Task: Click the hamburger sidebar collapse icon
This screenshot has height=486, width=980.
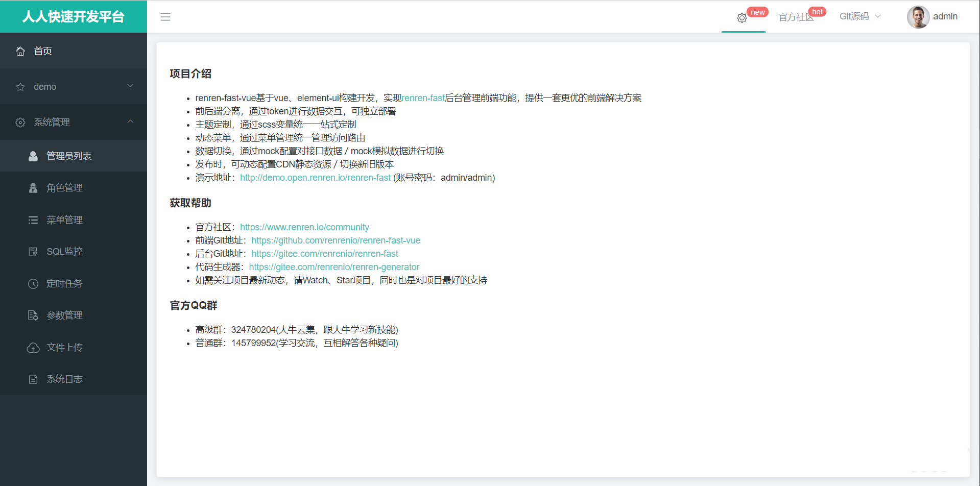Action: pos(165,17)
